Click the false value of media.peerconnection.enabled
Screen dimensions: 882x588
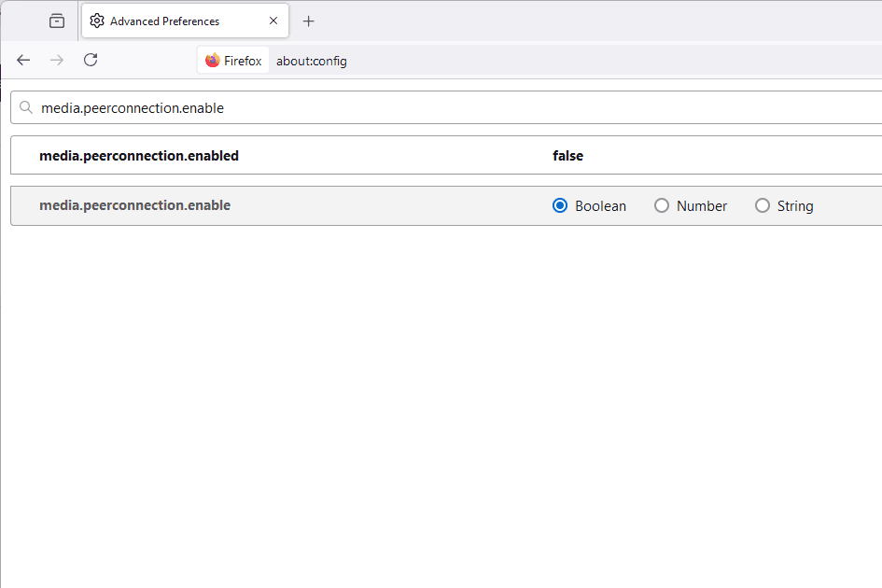pos(567,156)
